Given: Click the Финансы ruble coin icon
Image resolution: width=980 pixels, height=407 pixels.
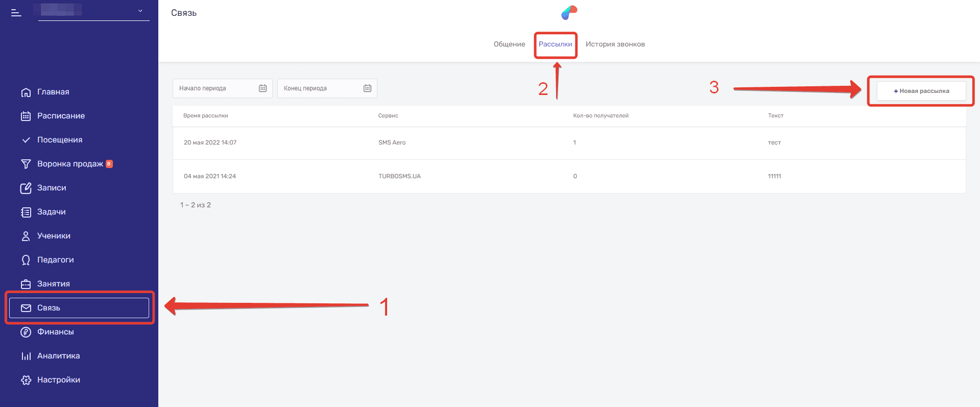Looking at the screenshot, I should (x=26, y=332).
